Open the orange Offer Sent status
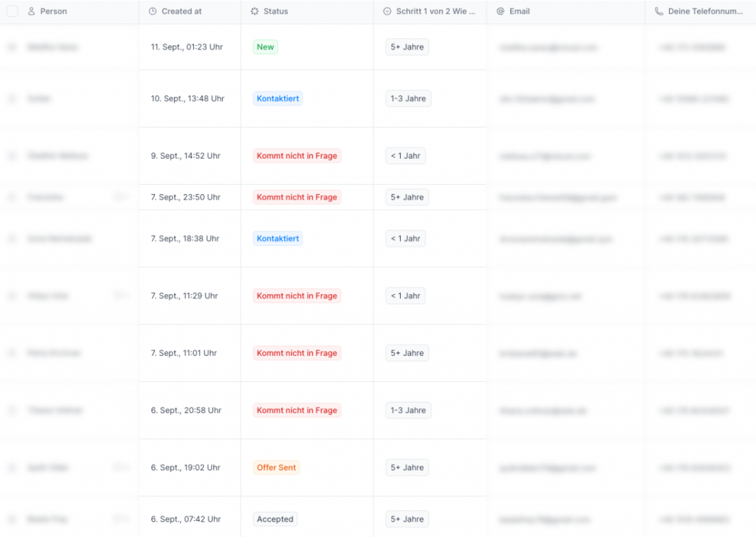The width and height of the screenshot is (756, 537). pyautogui.click(x=276, y=468)
